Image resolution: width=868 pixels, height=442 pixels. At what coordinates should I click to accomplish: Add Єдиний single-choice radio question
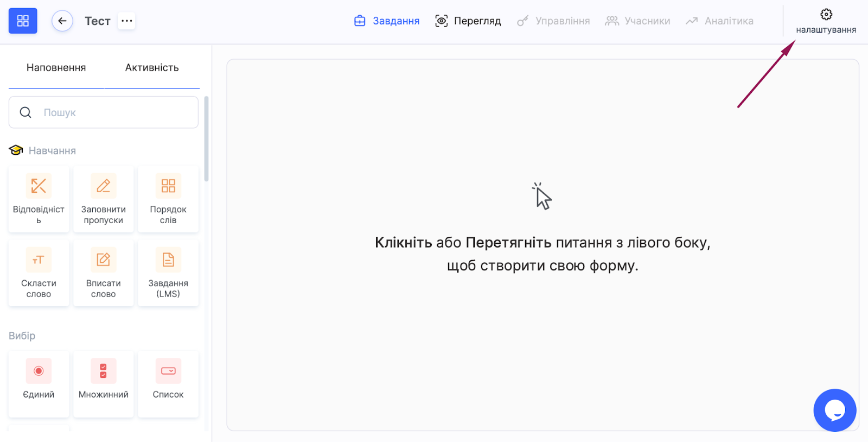tap(39, 384)
